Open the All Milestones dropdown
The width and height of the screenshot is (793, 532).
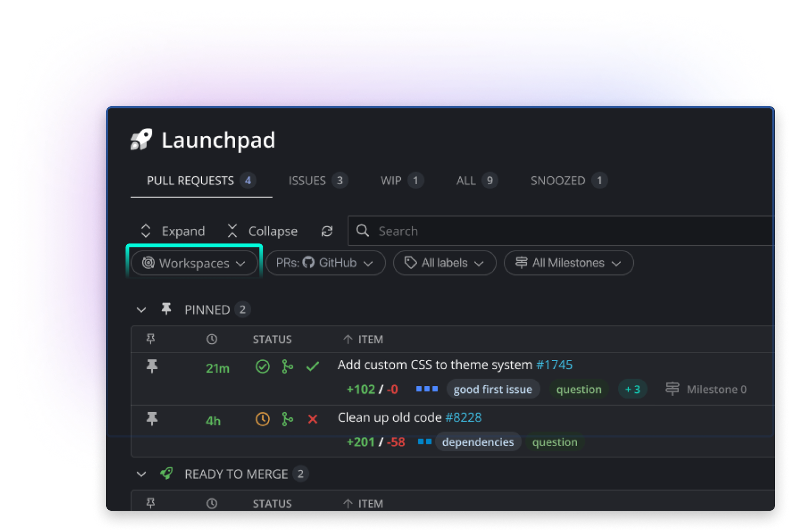(x=568, y=263)
